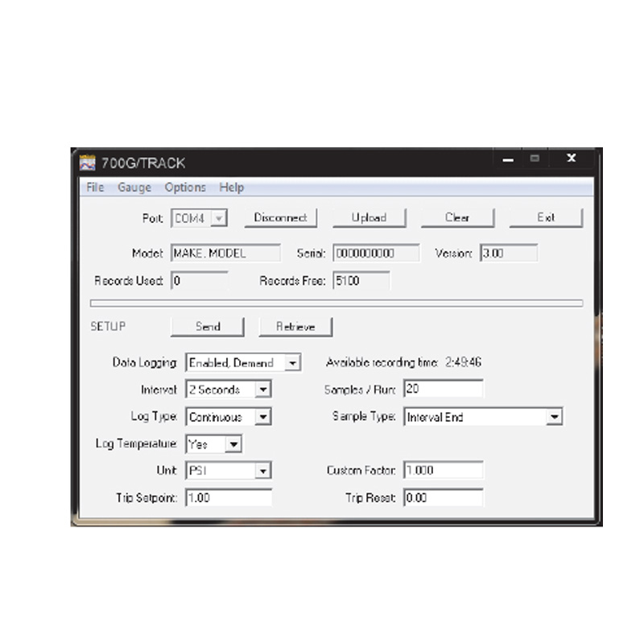Click the Exit button
The width and height of the screenshot is (644, 644).
coord(546,217)
